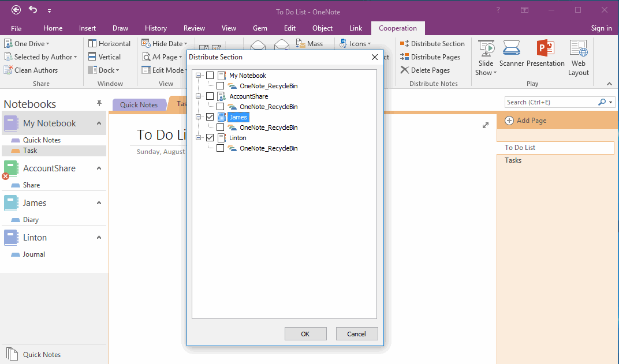Select Horizontal window layout
Viewport: 619px width, 364px height.
(109, 44)
